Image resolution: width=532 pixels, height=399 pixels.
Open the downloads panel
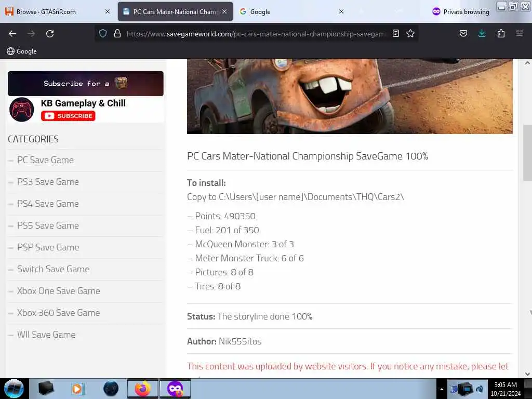482,33
